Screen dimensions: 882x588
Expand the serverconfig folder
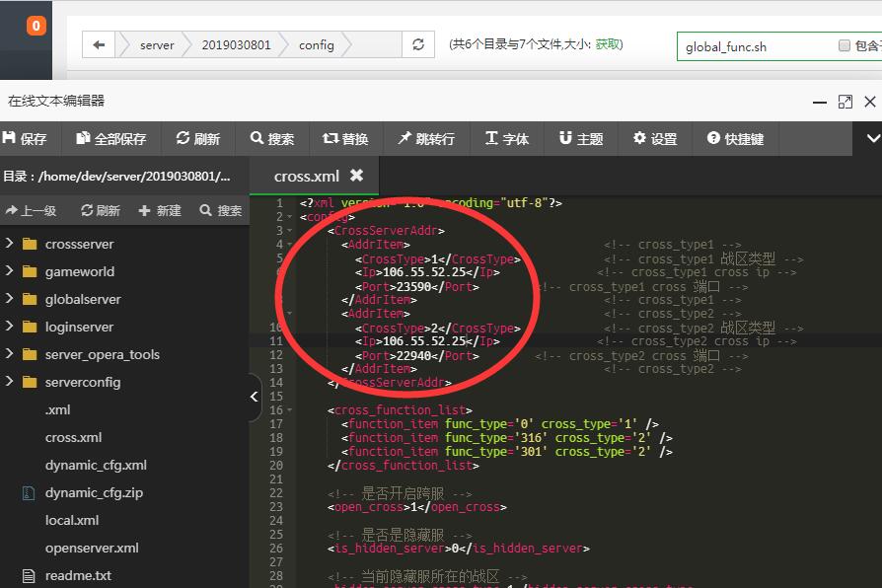[85, 382]
